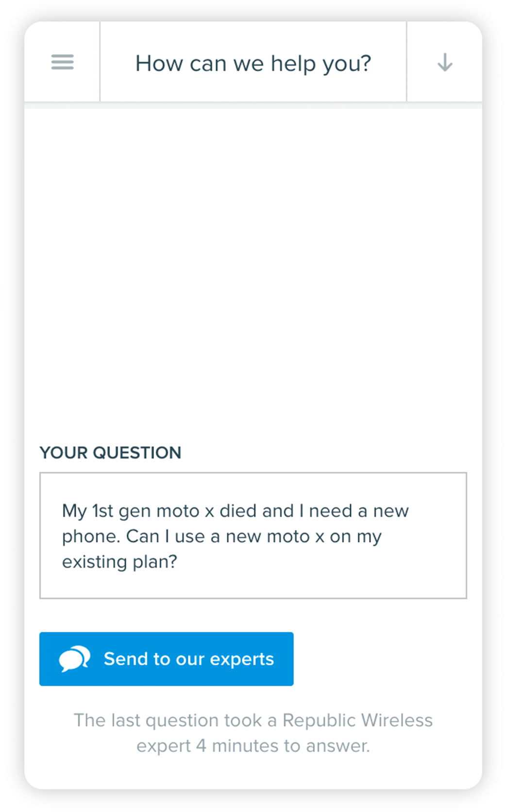Click the words 'help you?' in the header

(x=321, y=64)
